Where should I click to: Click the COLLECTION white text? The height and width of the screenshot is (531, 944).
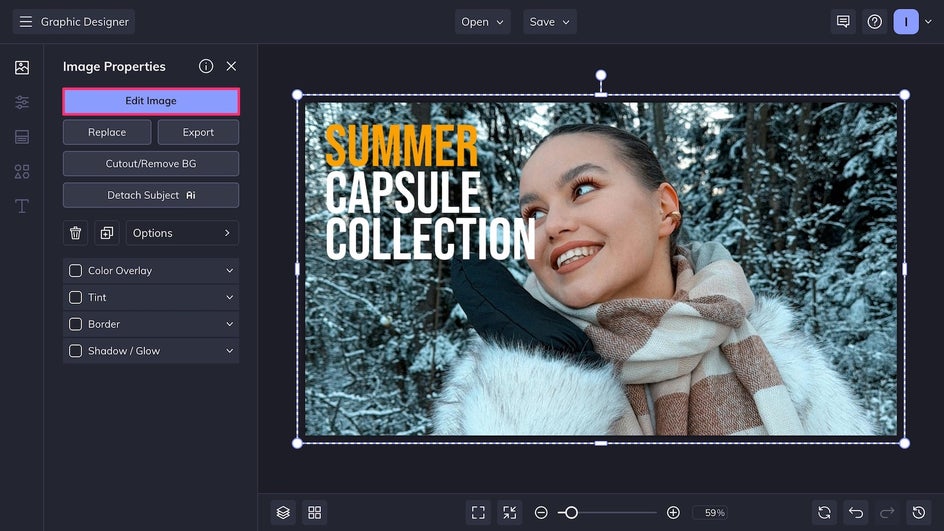pyautogui.click(x=430, y=239)
